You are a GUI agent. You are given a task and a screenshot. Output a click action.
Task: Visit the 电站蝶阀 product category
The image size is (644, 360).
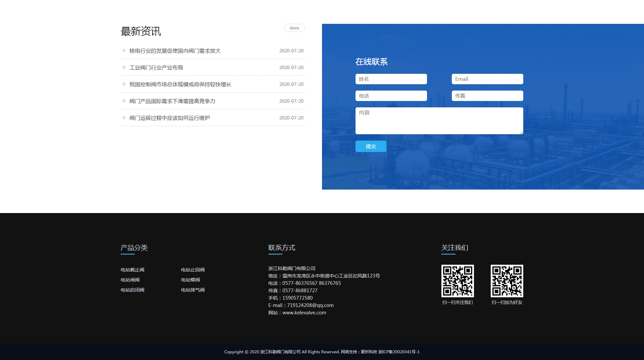pos(191,280)
